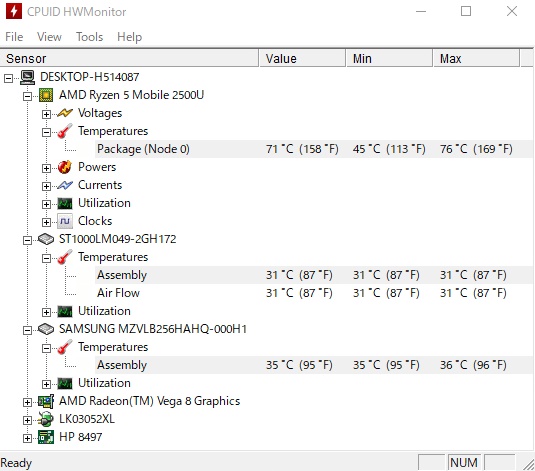The image size is (535, 471).
Task: Click the HP 8497 motherboard icon
Action: (x=46, y=437)
